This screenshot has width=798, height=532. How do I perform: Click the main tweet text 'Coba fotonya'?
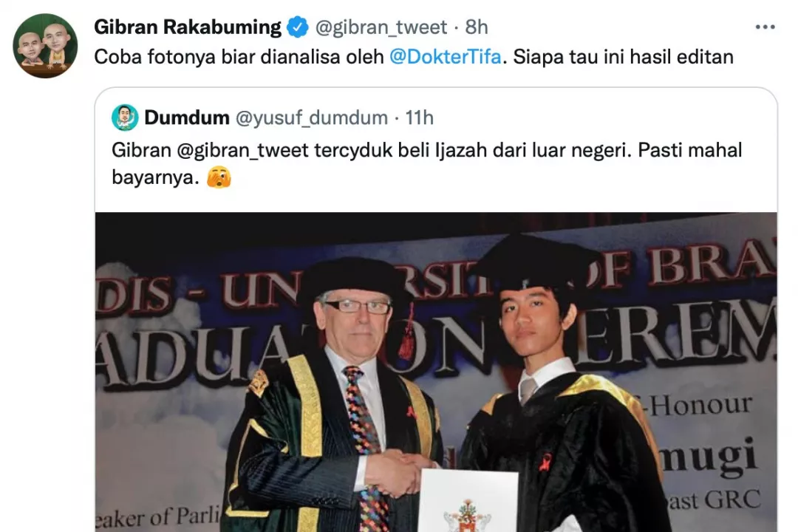[414, 57]
